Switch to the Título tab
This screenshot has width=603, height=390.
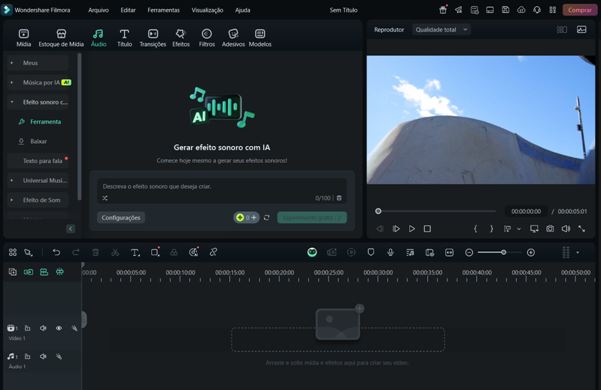(x=124, y=38)
